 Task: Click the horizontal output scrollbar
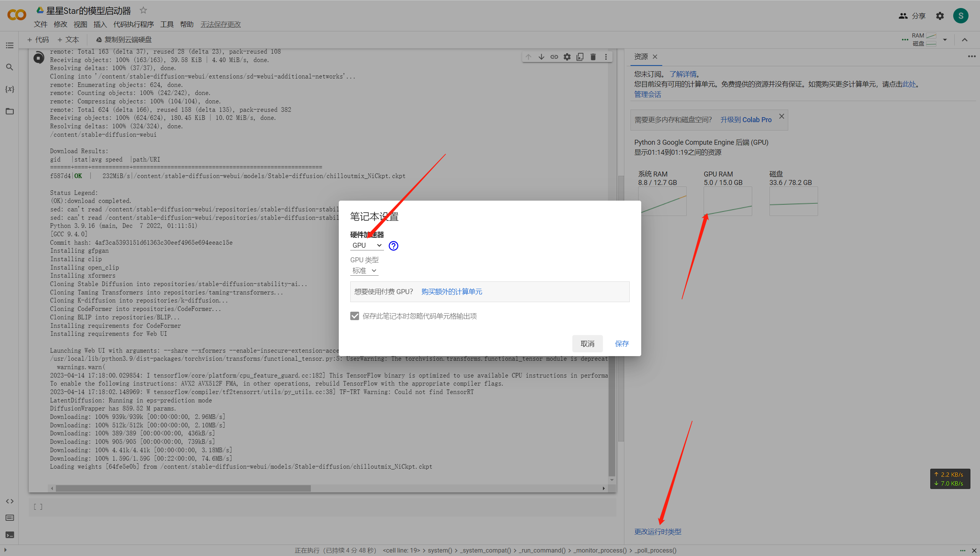coord(183,489)
